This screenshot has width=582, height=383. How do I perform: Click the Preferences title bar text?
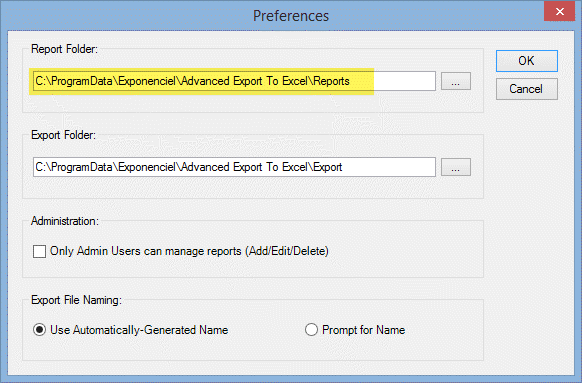click(291, 16)
